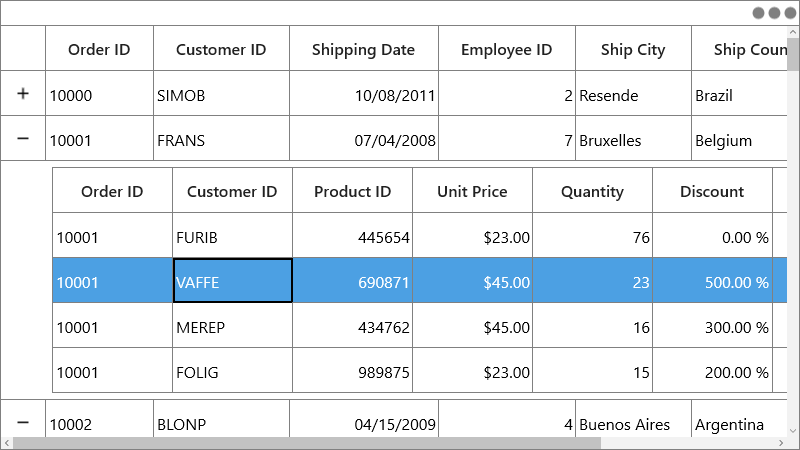Screen dimensions: 800x450
Task: Click the vertical scrollbar down arrow
Action: pyautogui.click(x=793, y=431)
